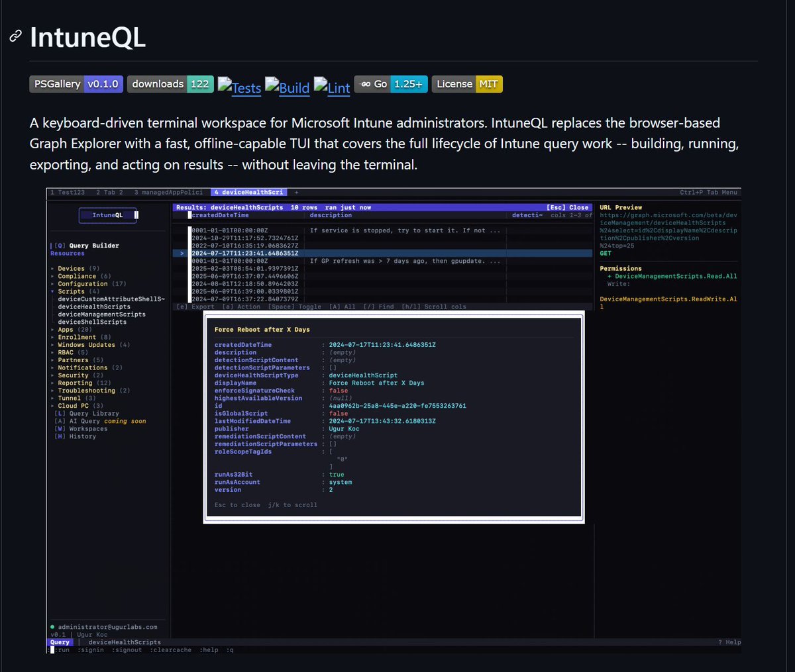Click the 'description' column header
The width and height of the screenshot is (795, 672).
pos(331,215)
